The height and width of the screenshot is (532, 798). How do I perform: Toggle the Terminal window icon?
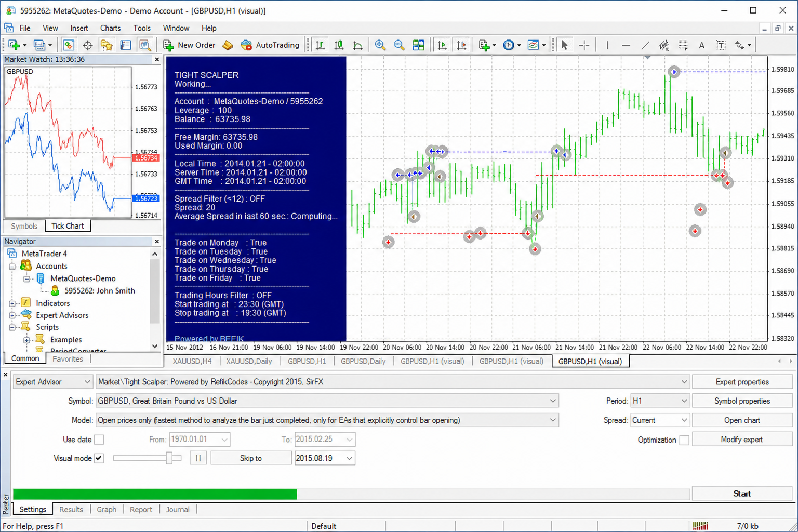point(126,45)
